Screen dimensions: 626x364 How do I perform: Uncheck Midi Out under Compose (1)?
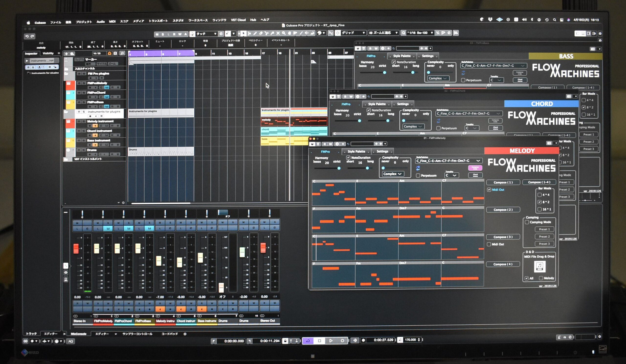(489, 190)
